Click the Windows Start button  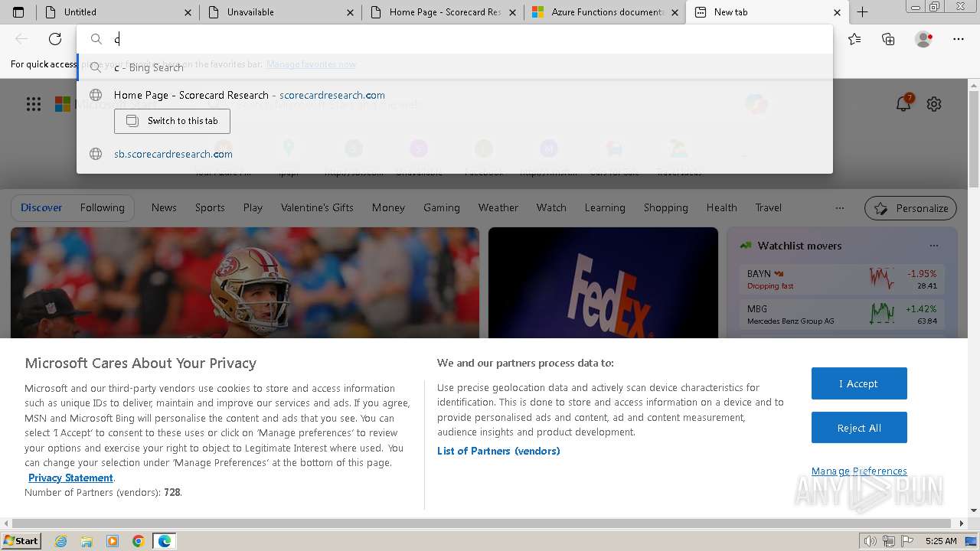21,541
